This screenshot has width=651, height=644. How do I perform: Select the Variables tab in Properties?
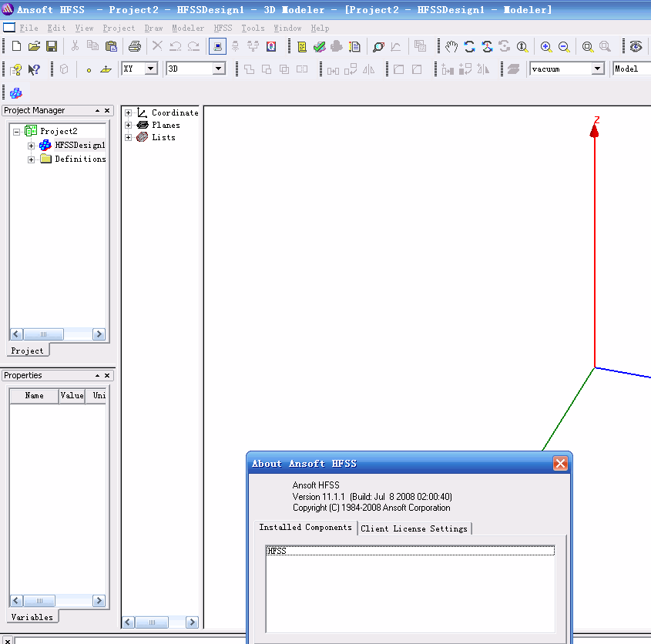[x=32, y=616]
